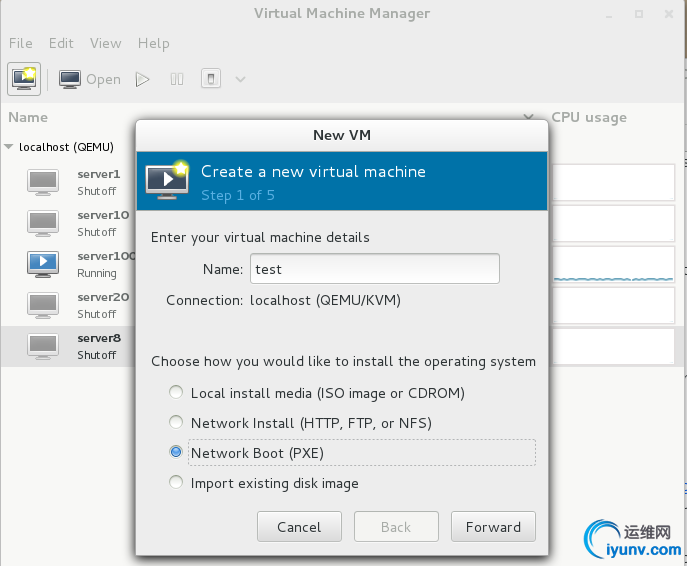Click the server20 name text

pos(103,297)
